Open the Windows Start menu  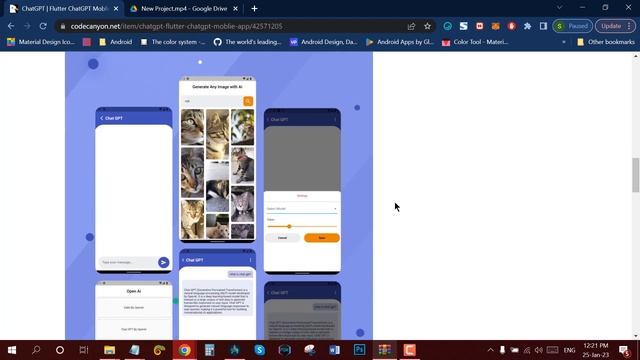tap(12, 350)
